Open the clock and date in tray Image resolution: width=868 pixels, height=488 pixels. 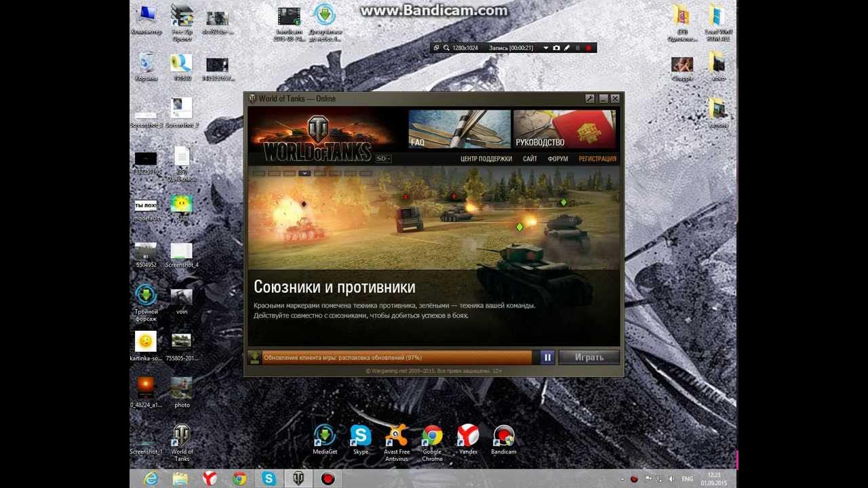click(713, 479)
